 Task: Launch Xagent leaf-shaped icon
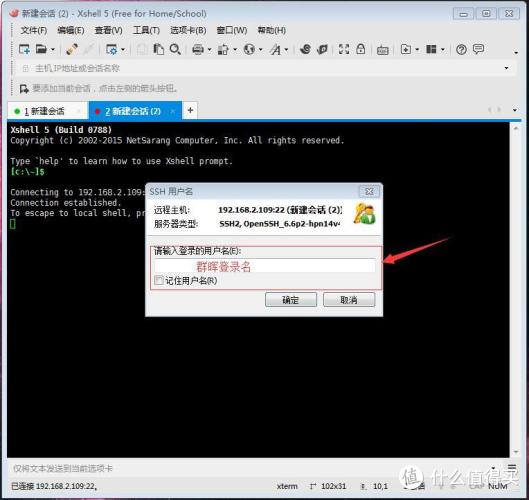[x=322, y=50]
